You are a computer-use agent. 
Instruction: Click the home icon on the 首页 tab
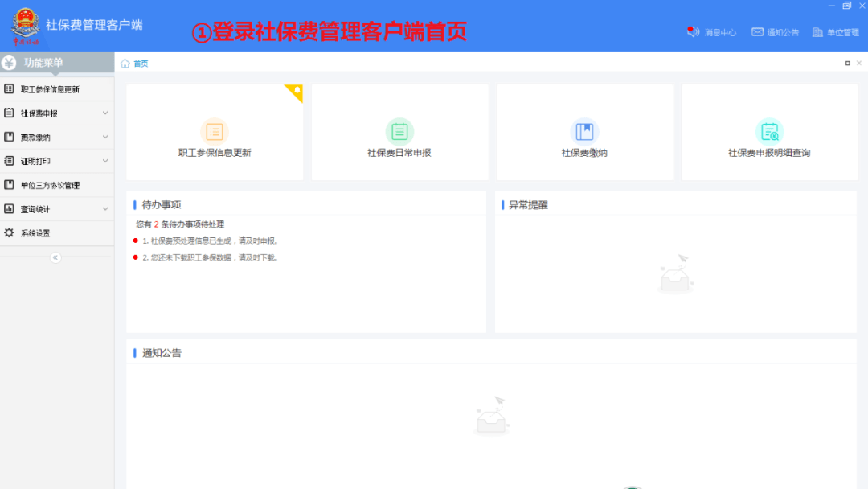point(125,62)
